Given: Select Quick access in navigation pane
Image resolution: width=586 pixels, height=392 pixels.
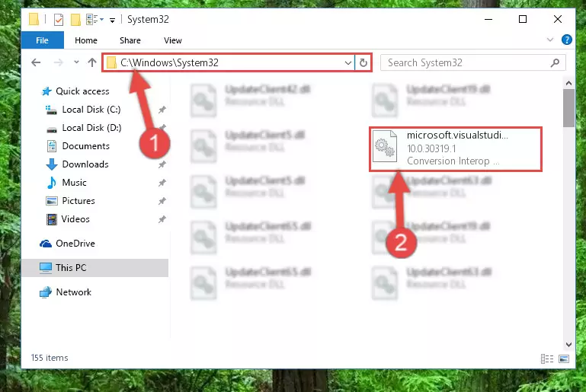Looking at the screenshot, I should [x=82, y=91].
